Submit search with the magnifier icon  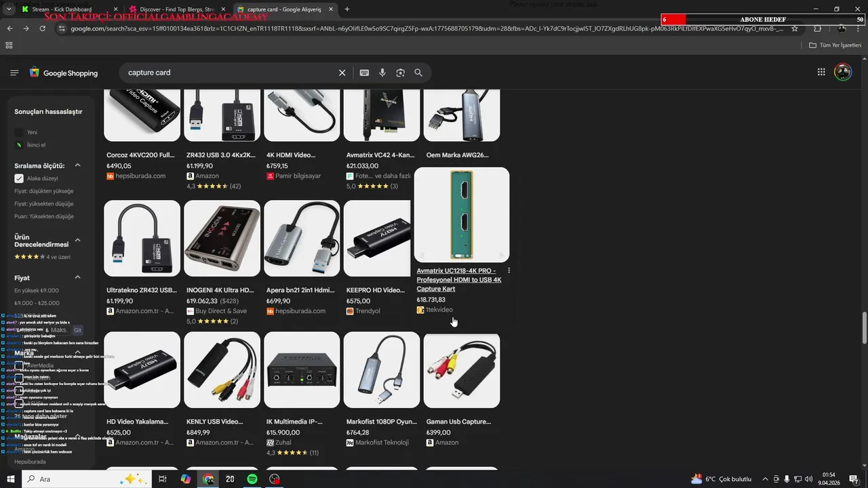[418, 73]
